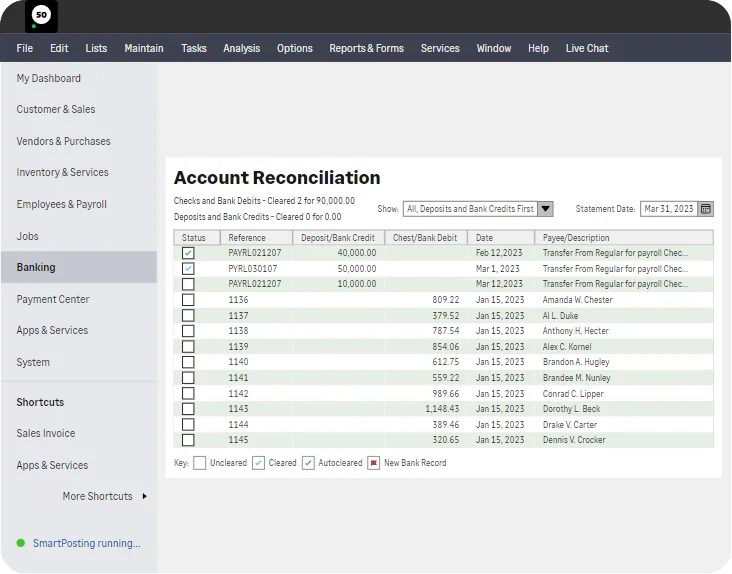Select payee Dorothy L. Beck

click(x=571, y=409)
